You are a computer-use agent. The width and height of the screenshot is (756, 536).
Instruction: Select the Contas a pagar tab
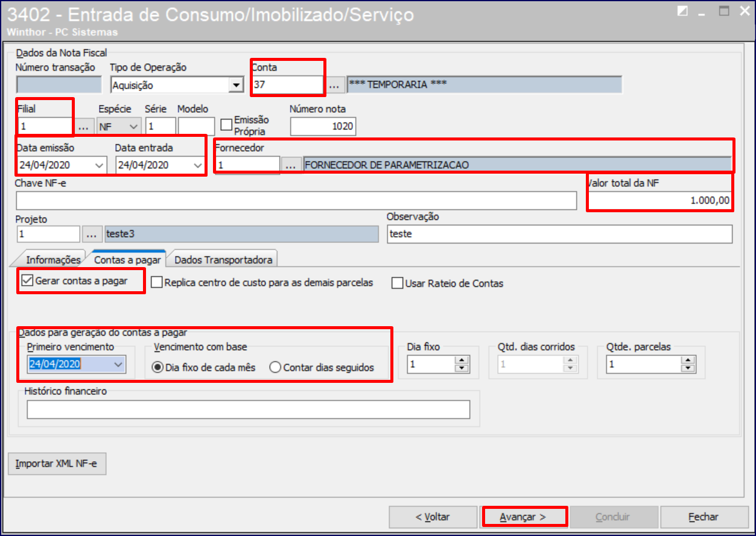tap(127, 259)
